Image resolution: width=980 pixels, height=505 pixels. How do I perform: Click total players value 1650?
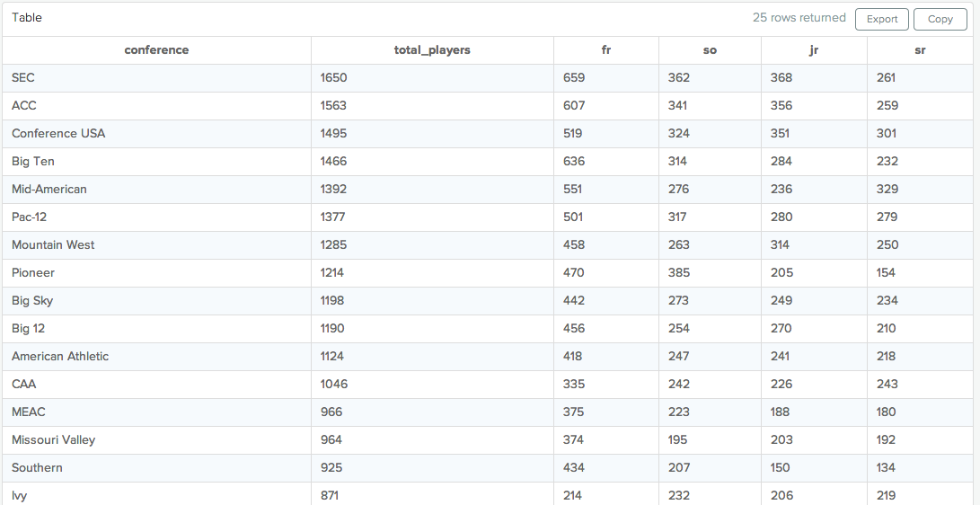point(333,78)
